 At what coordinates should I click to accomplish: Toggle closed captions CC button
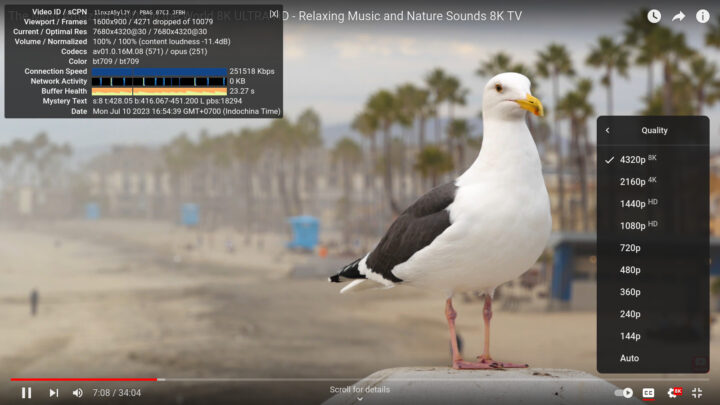pyautogui.click(x=648, y=393)
